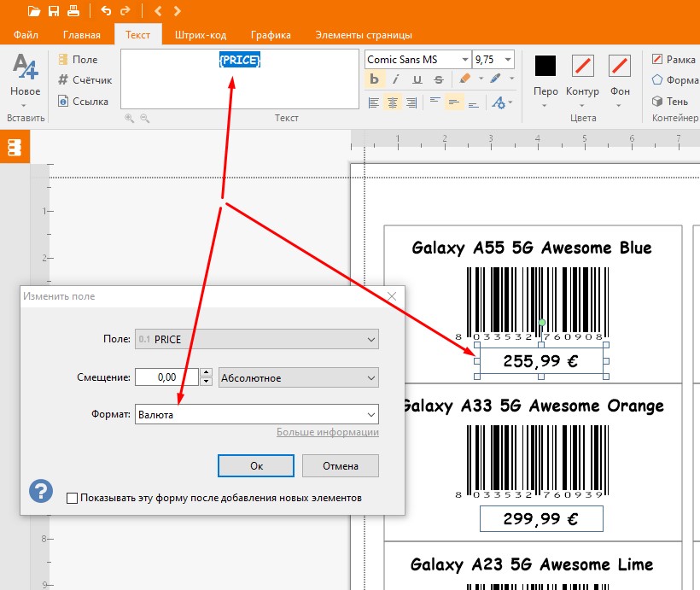The height and width of the screenshot is (590, 700).
Task: Open the font size dropdown 9,75
Action: coord(508,60)
